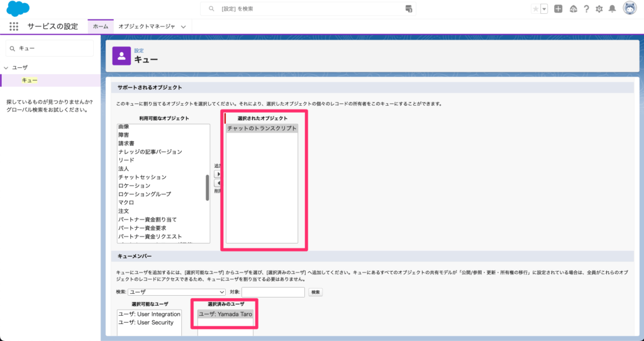Click the favorites star icon
Screen dimensions: 644x341
(x=535, y=9)
